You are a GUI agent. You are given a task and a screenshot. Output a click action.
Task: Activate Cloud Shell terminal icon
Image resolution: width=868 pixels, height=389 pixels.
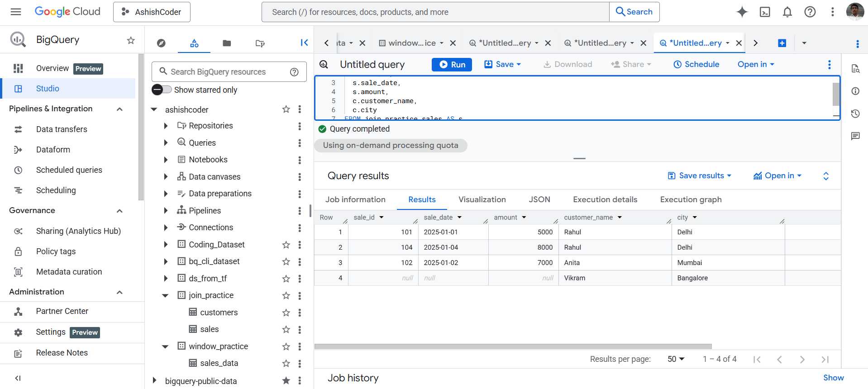(x=764, y=12)
